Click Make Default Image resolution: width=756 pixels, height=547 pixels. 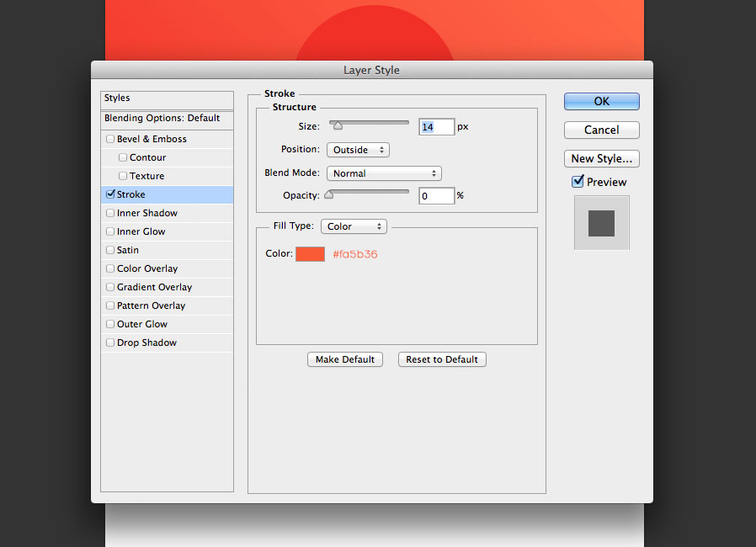pos(344,359)
